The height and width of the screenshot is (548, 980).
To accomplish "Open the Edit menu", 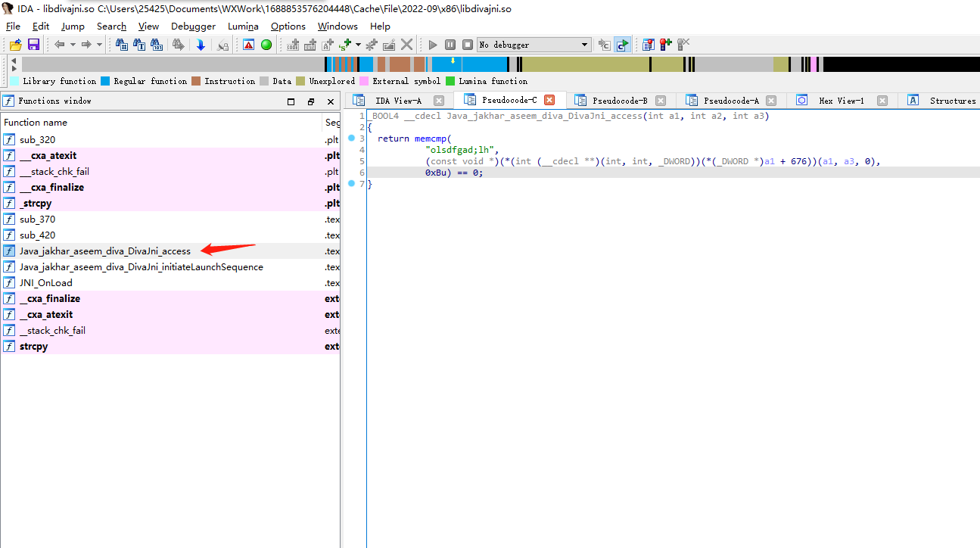I will (41, 26).
